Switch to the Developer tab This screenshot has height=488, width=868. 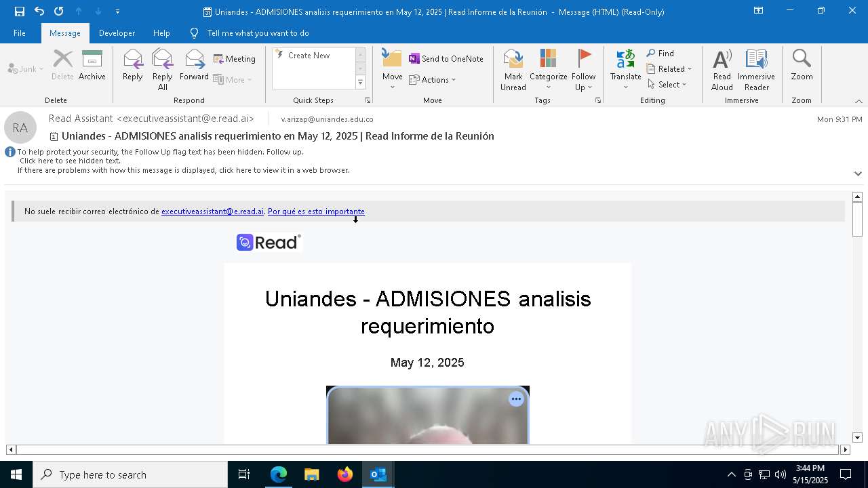point(117,33)
